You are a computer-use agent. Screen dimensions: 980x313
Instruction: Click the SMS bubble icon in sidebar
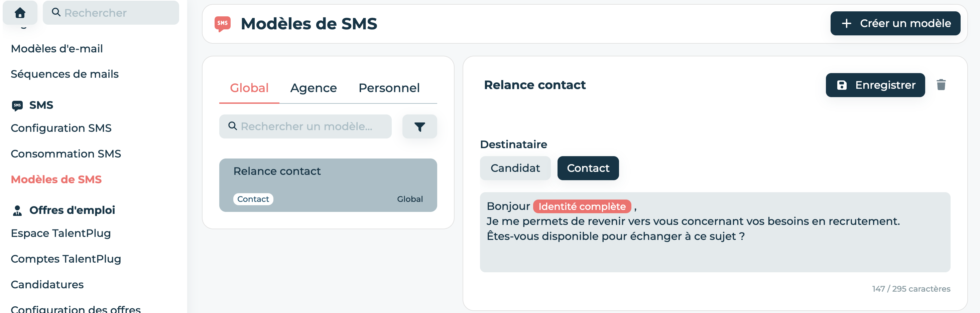[17, 105]
